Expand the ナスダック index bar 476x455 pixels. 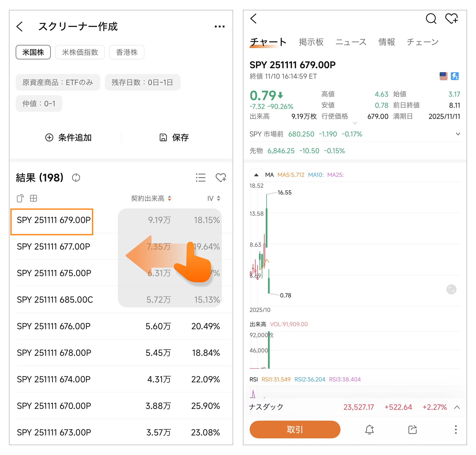click(457, 407)
